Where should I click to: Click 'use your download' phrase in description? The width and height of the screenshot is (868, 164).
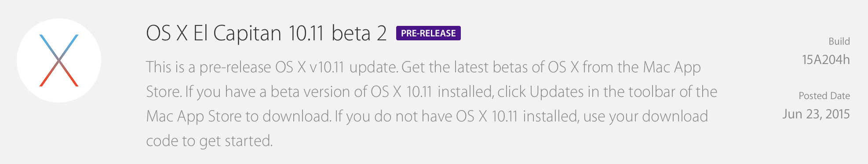[x=646, y=116]
